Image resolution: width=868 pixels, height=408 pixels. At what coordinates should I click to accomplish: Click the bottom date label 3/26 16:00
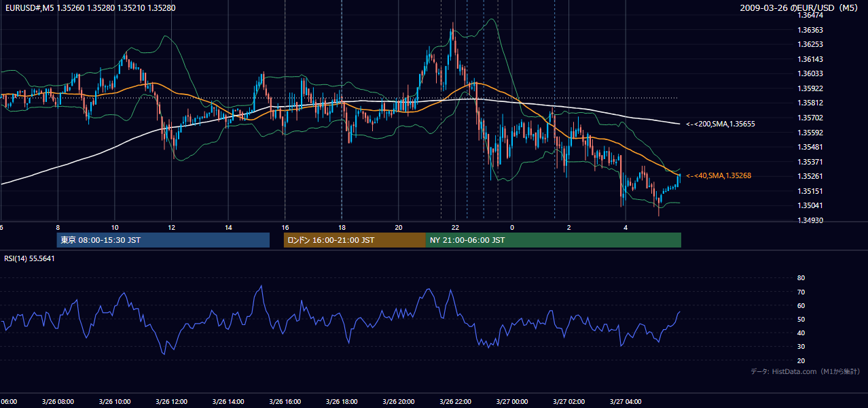click(x=285, y=402)
